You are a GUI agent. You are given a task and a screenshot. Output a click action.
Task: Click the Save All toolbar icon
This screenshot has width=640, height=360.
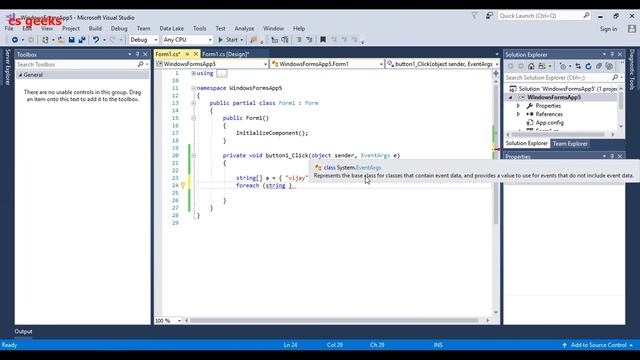pos(82,40)
